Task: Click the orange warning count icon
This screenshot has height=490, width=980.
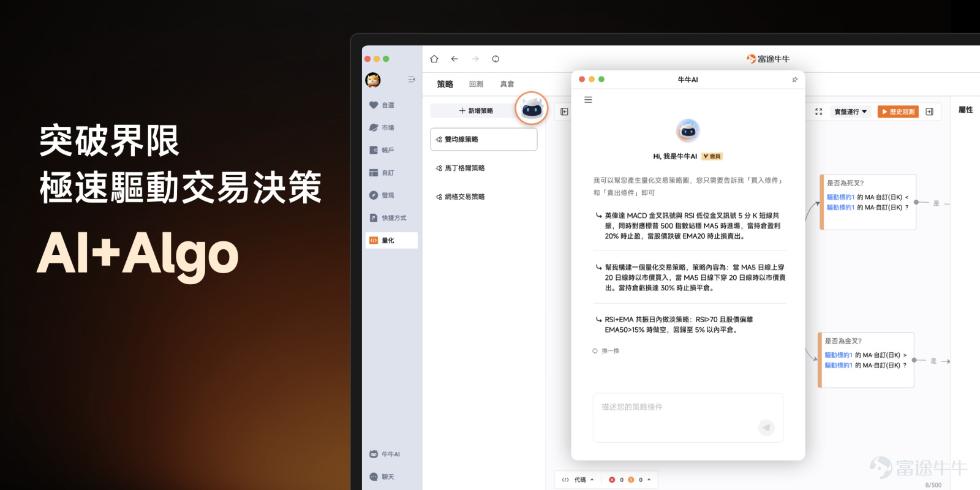Action: click(631, 480)
